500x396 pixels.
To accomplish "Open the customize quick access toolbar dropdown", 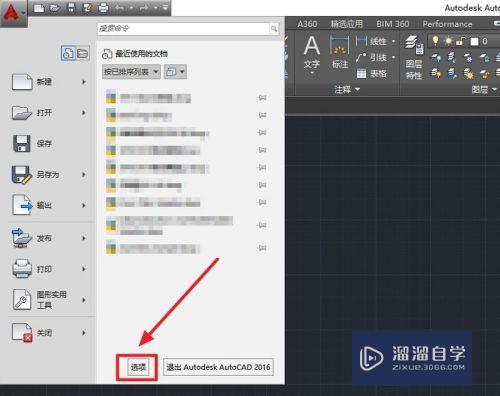I will pos(165,8).
